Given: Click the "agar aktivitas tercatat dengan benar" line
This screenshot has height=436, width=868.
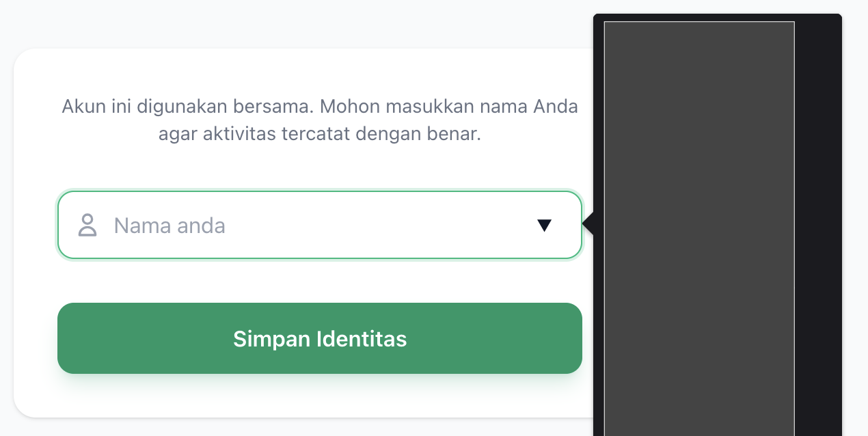Looking at the screenshot, I should click(320, 133).
